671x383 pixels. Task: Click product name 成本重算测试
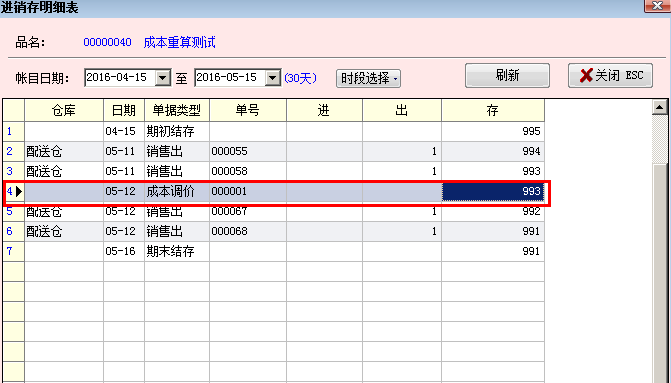point(179,42)
